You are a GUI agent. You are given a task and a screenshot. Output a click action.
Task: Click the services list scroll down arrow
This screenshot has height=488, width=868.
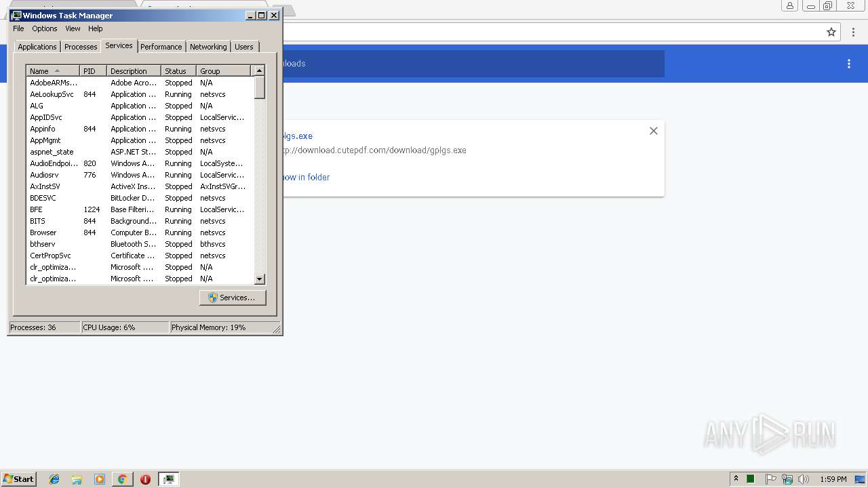[x=259, y=279]
